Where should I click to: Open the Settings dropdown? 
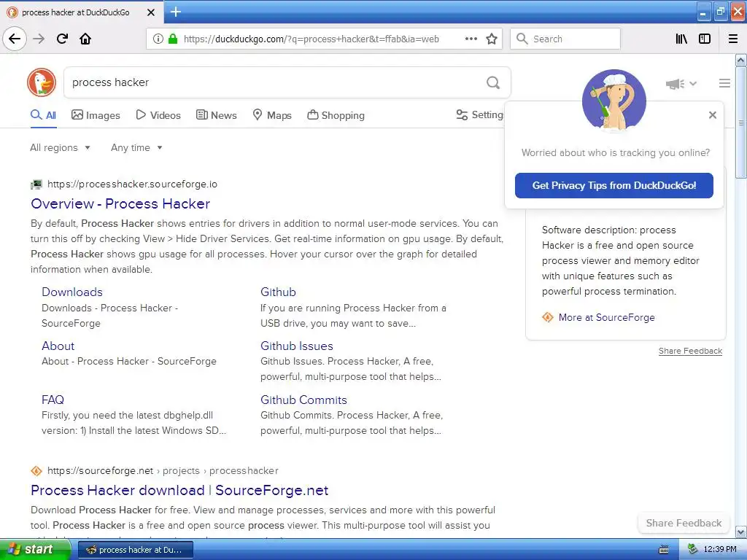coord(479,114)
